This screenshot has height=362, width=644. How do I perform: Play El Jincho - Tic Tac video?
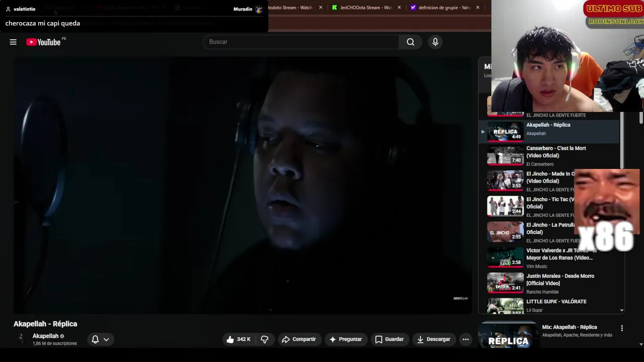tap(527, 207)
